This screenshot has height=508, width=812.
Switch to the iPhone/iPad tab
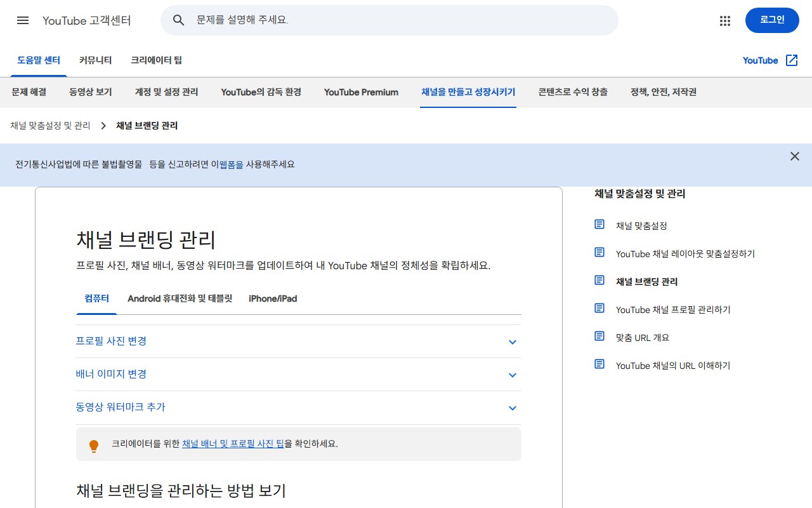pyautogui.click(x=273, y=298)
